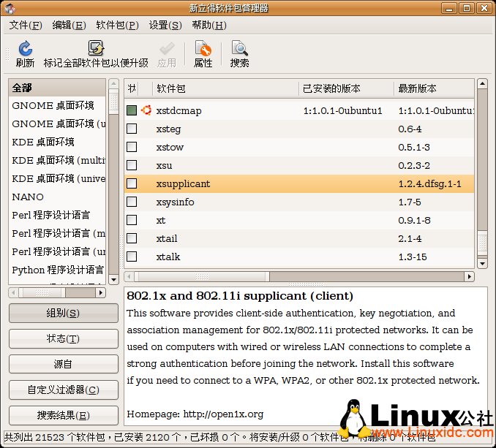Sort by the 最新版本 column header
Image resolution: width=496 pixels, height=448 pixels.
tap(434, 88)
